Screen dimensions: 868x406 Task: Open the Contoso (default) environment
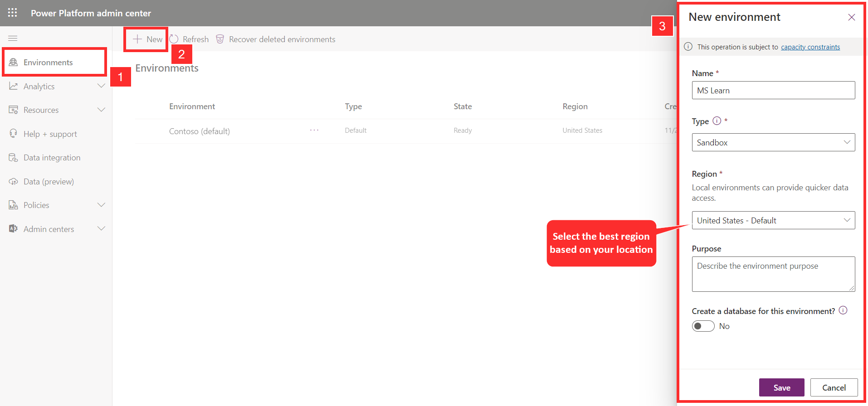point(200,131)
